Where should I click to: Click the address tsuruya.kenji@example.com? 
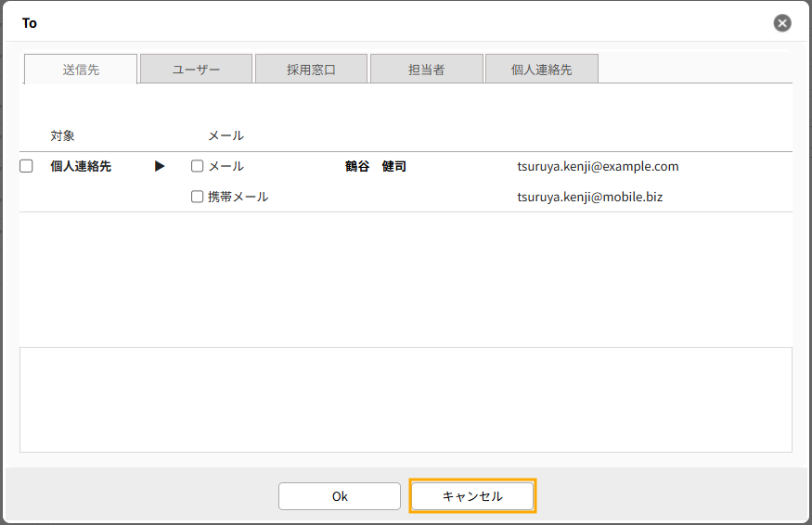(598, 167)
